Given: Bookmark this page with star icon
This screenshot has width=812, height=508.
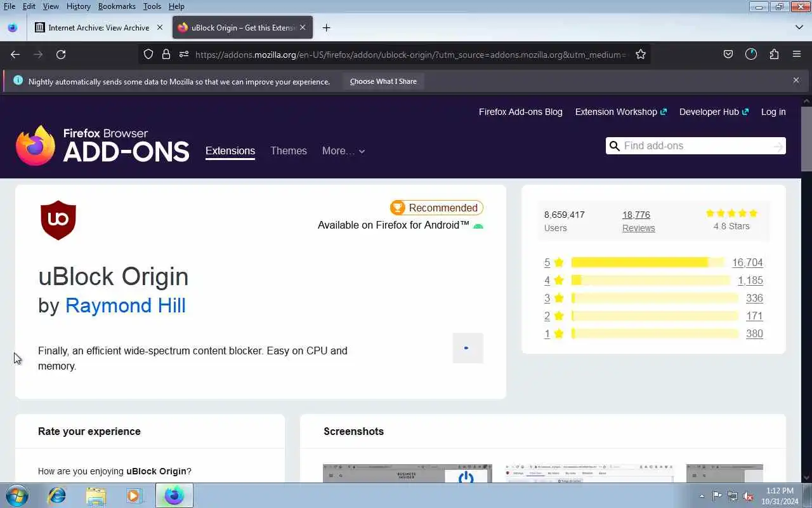Looking at the screenshot, I should (x=641, y=55).
